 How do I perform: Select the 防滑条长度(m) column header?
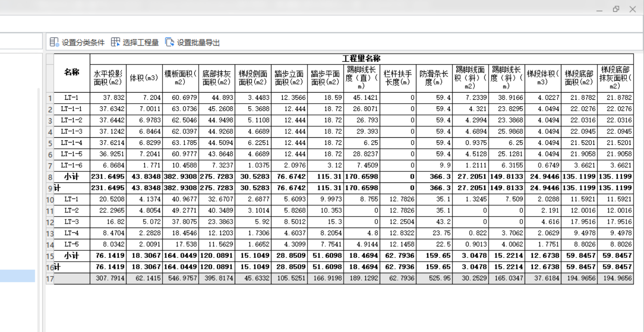click(434, 78)
